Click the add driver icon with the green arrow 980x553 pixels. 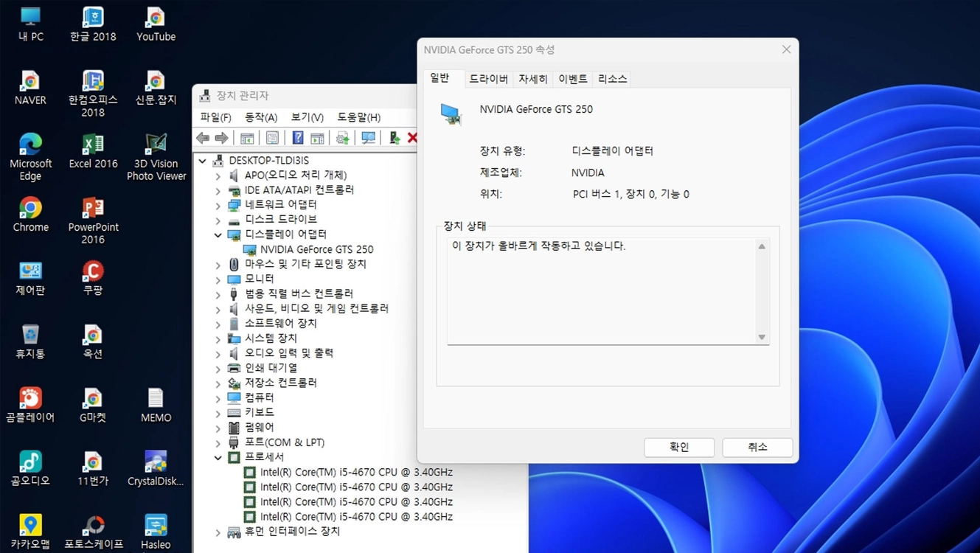click(x=395, y=138)
